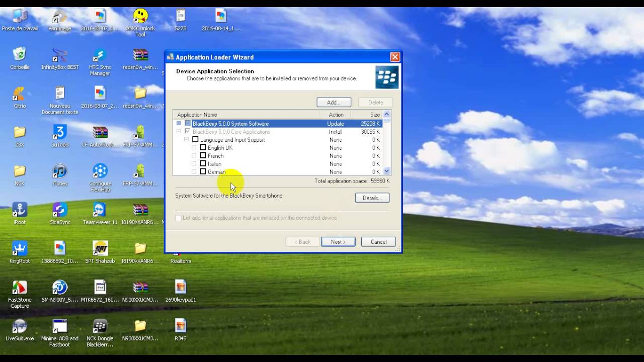
Task: Check the French language checkbox
Action: [x=203, y=156]
